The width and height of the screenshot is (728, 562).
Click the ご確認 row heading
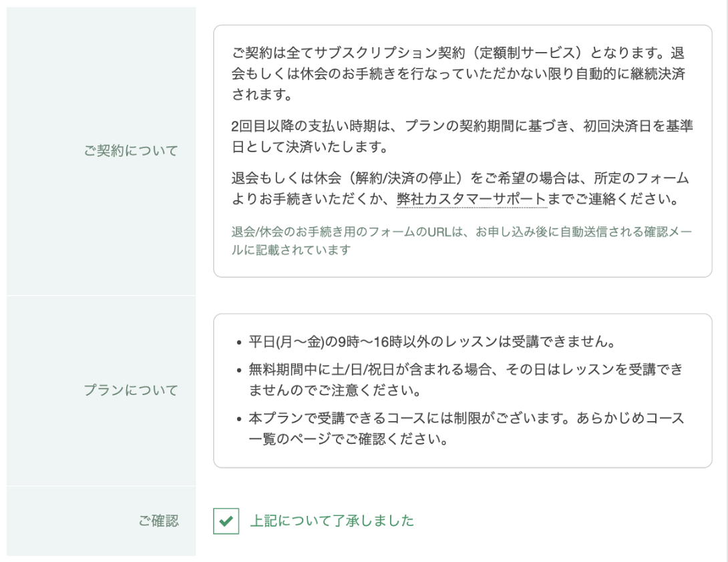[x=158, y=521]
